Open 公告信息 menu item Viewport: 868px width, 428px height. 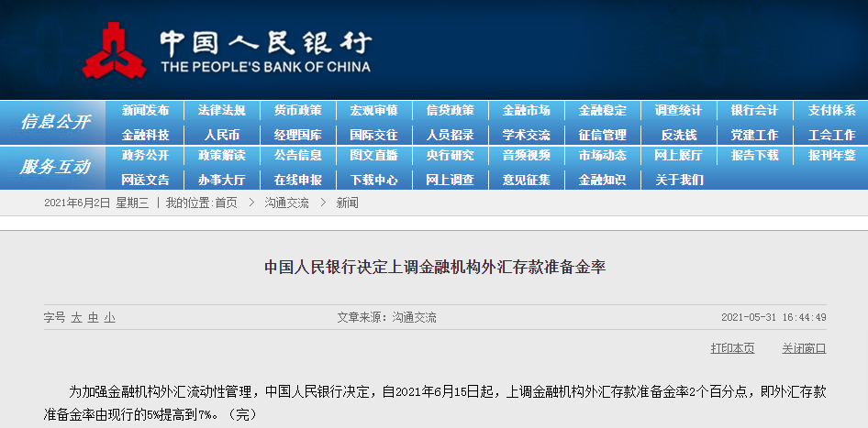(298, 156)
